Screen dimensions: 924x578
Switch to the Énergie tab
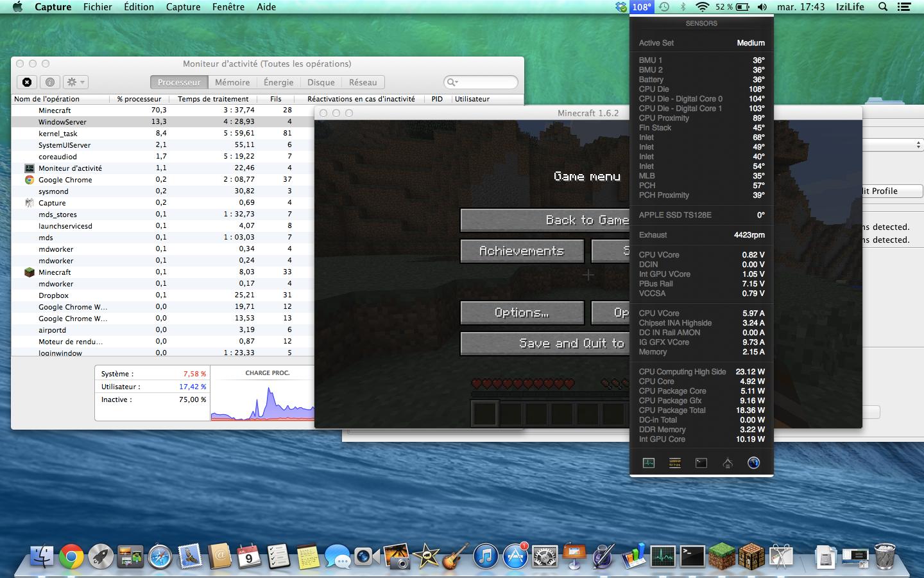[278, 82]
